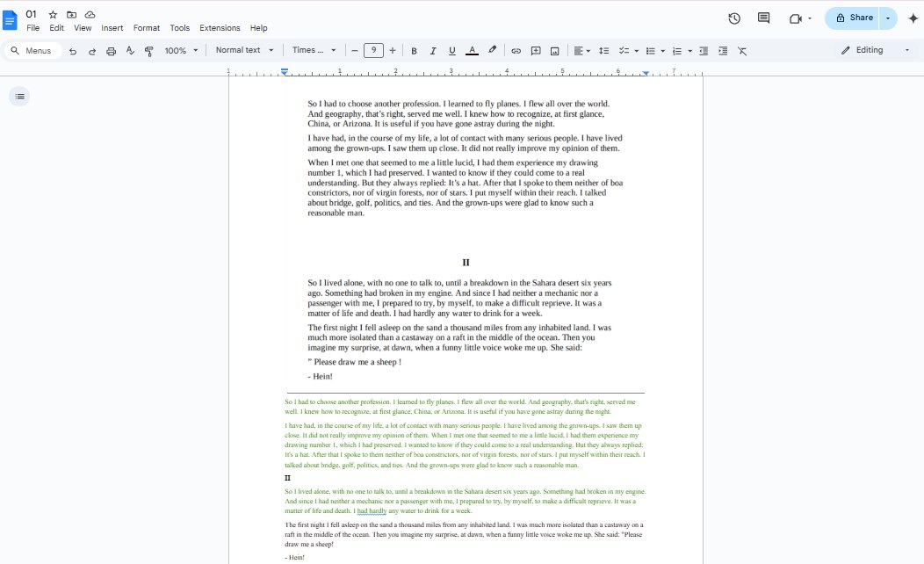Open the print dialog
The height and width of the screenshot is (564, 924).
[111, 50]
